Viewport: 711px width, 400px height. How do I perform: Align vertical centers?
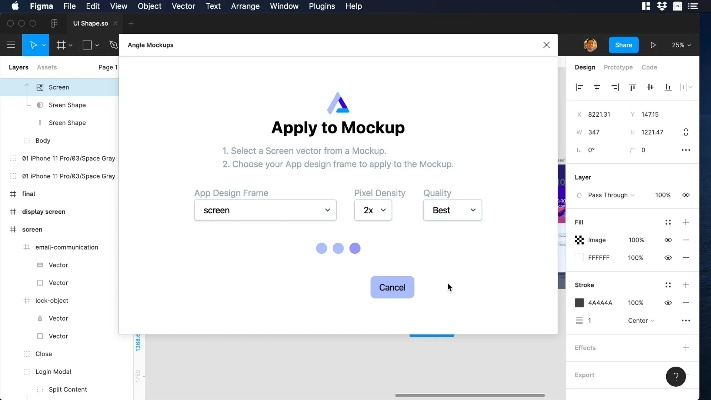[x=650, y=87]
